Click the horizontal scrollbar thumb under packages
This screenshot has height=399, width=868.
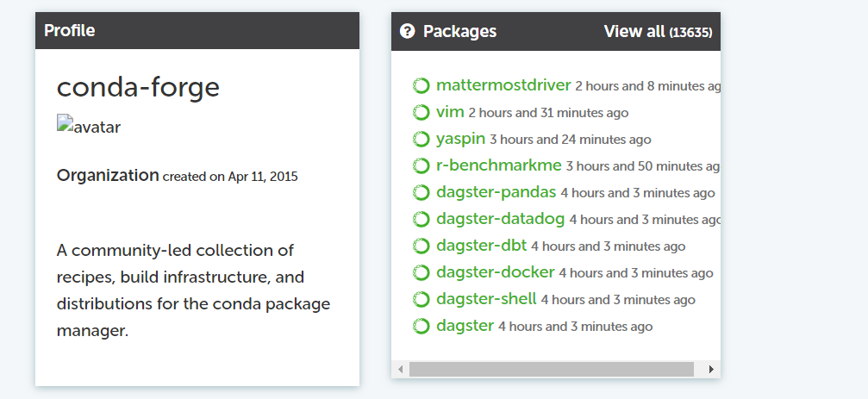click(551, 369)
